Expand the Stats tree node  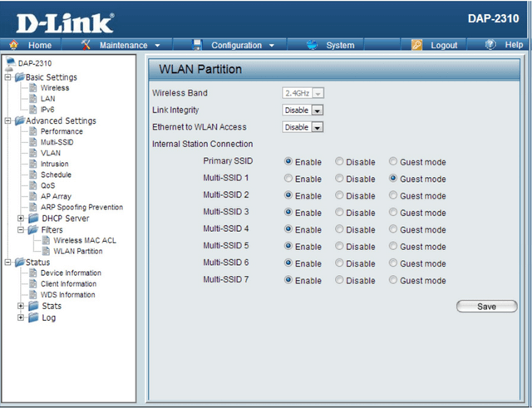click(21, 306)
